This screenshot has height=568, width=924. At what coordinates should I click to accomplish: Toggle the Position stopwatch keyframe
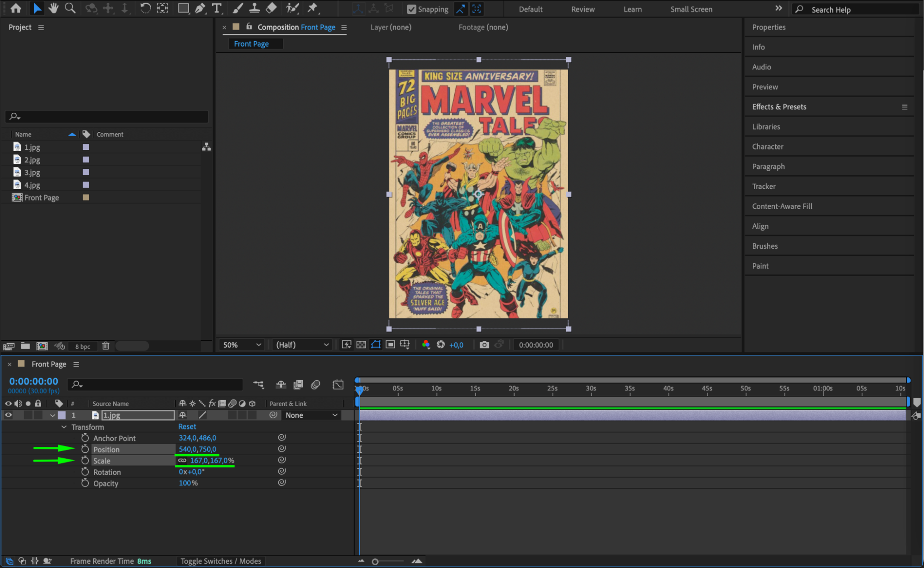[85, 449]
